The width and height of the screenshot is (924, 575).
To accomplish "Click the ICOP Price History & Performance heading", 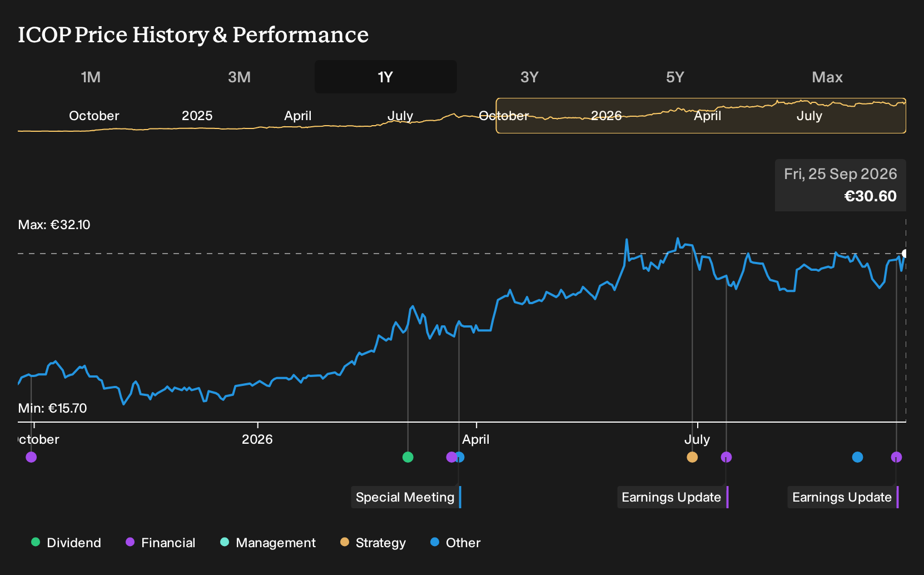I will click(x=193, y=34).
